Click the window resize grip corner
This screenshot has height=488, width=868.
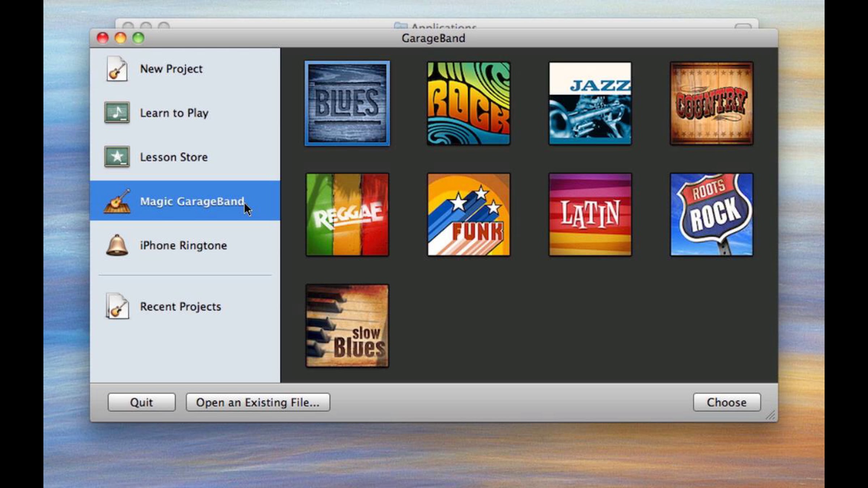point(771,415)
